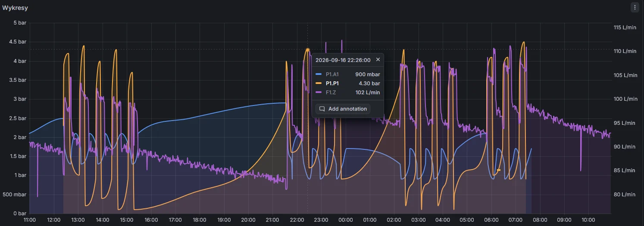Open the Wykresy panel menu (three dots)
The height and width of the screenshot is (226, 644).
(635, 7)
